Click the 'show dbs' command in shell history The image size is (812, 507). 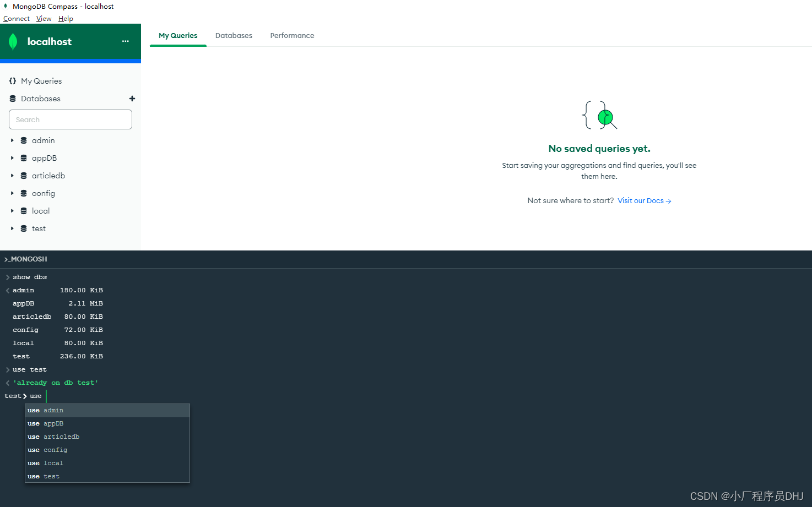[x=30, y=277]
